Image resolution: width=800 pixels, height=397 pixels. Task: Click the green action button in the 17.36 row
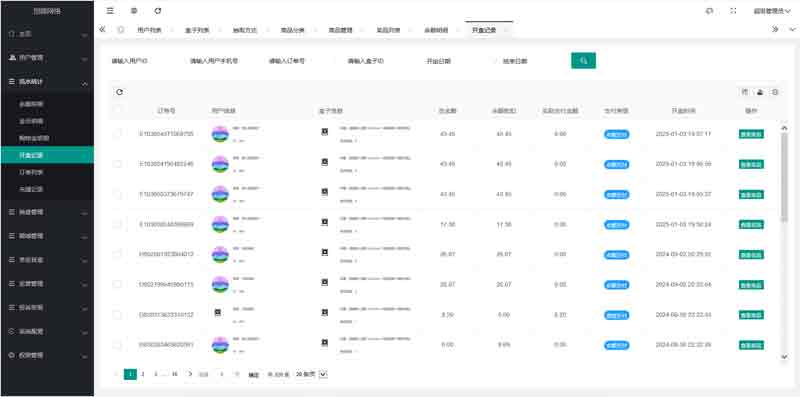coord(751,225)
